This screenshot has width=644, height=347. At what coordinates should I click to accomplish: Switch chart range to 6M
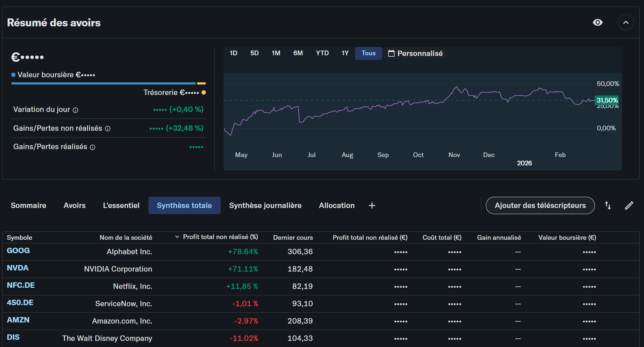coord(298,53)
